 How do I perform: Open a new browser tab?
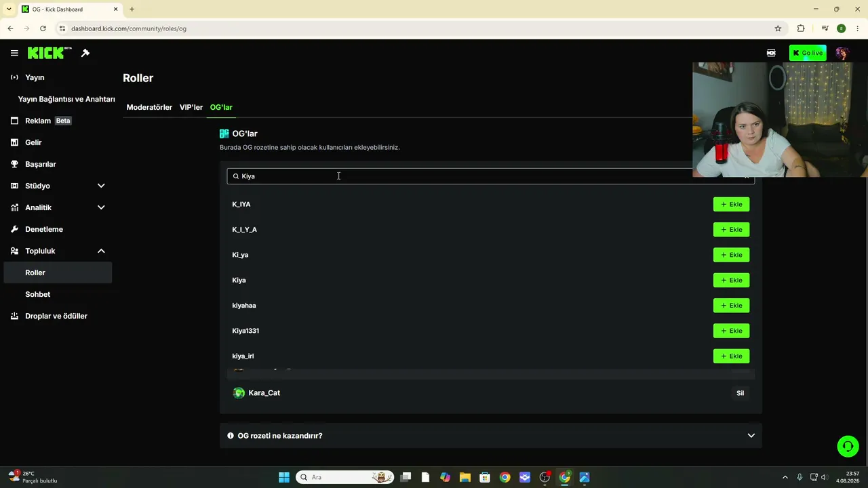point(132,9)
